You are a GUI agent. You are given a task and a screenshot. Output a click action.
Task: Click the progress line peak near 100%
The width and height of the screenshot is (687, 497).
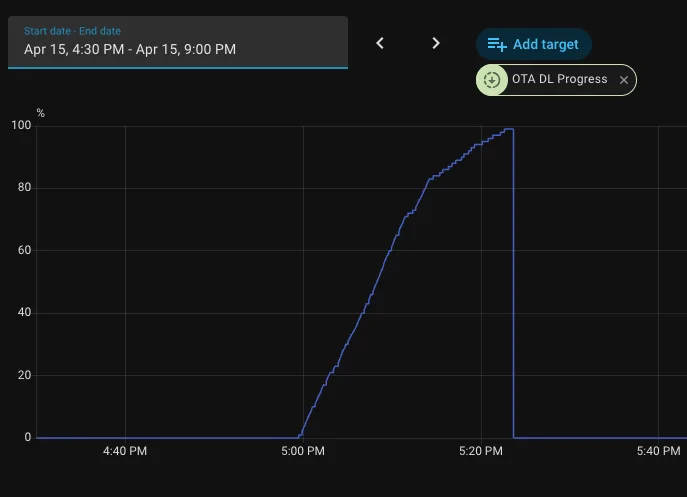(509, 129)
